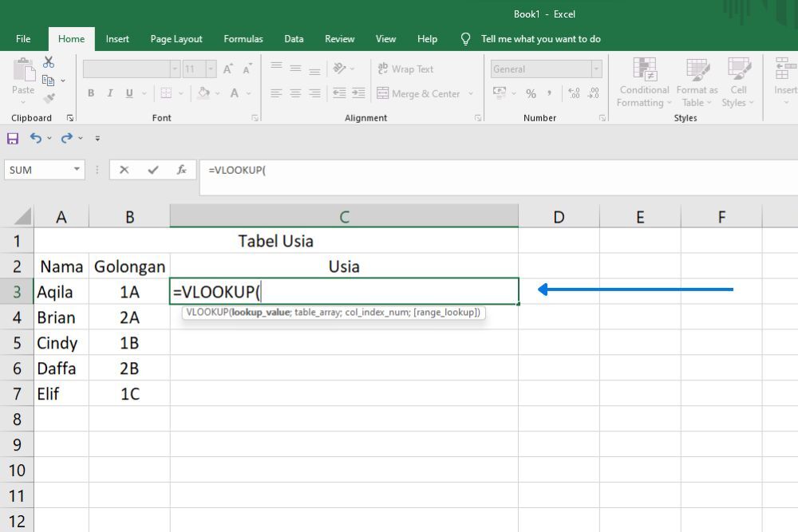Enable Wrap Text for the selection
The image size is (798, 532).
(407, 69)
